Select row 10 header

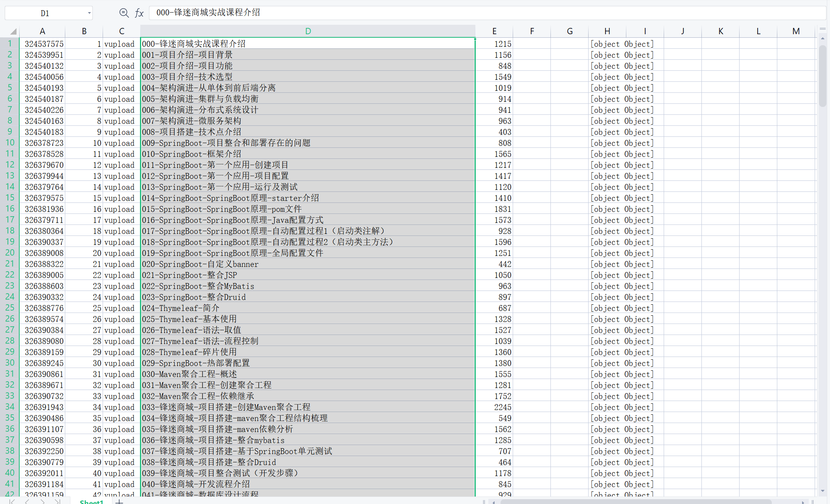[10, 143]
